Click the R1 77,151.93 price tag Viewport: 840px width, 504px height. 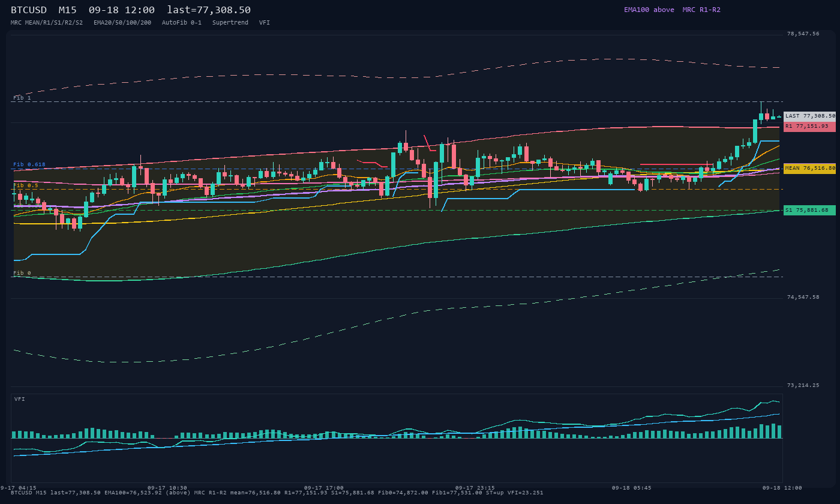[809, 127]
